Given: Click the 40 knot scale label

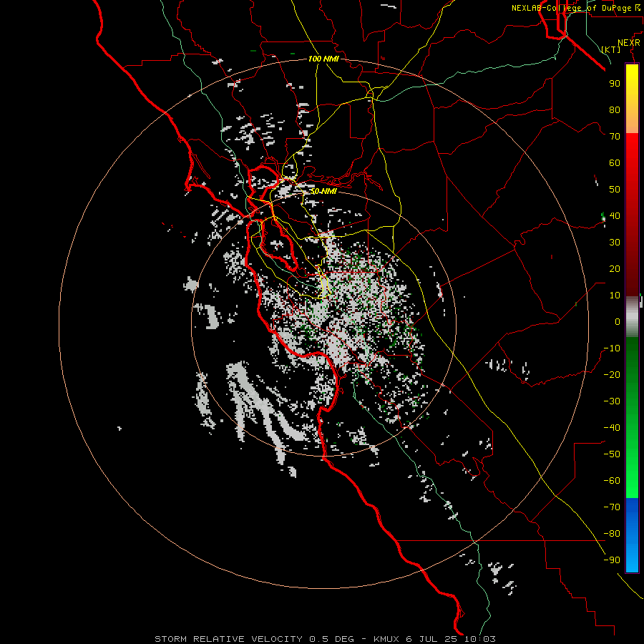Looking at the screenshot, I should (615, 215).
